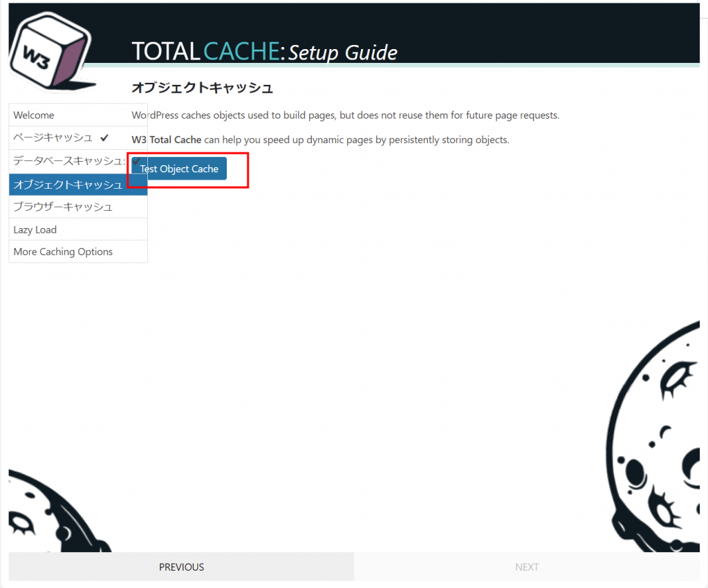
Task: Click the bold W3 Total Cache text
Action: pos(166,140)
